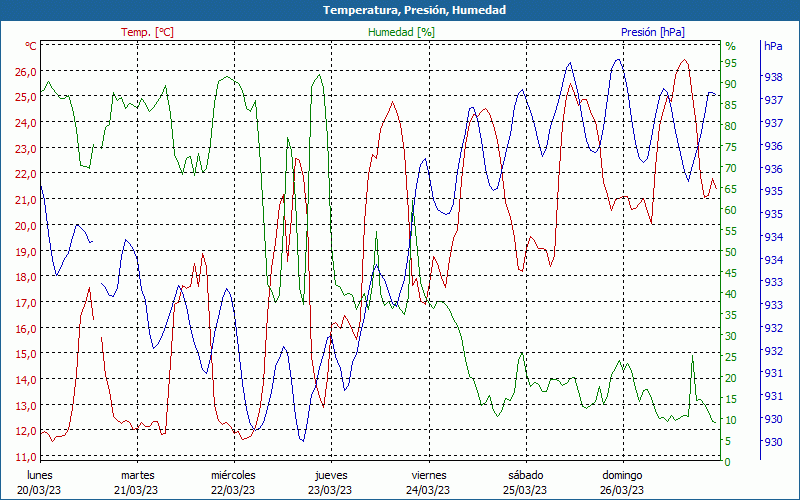The height and width of the screenshot is (500, 800).
Task: Select the blue "Presión [hPa]" legend label
Action: pyautogui.click(x=653, y=32)
